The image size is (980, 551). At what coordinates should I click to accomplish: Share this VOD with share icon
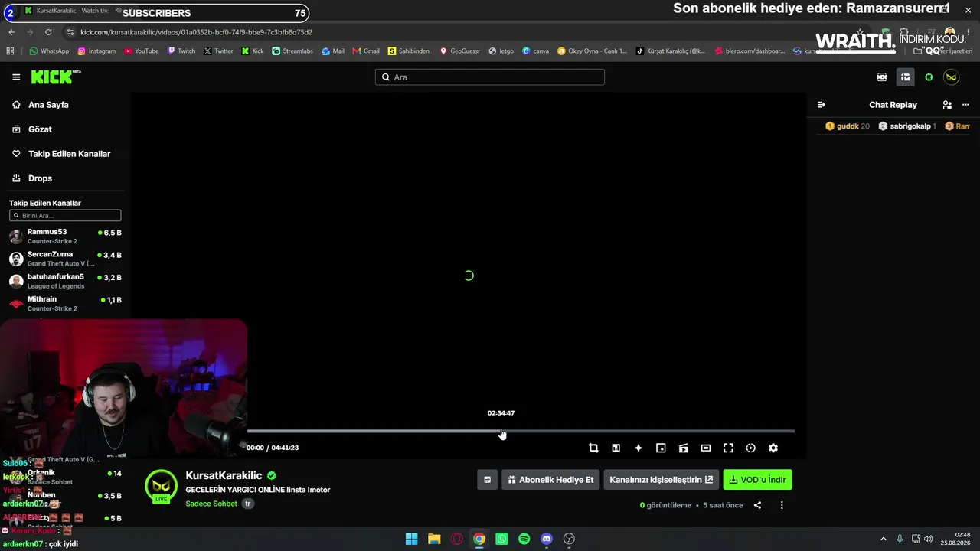tap(757, 505)
